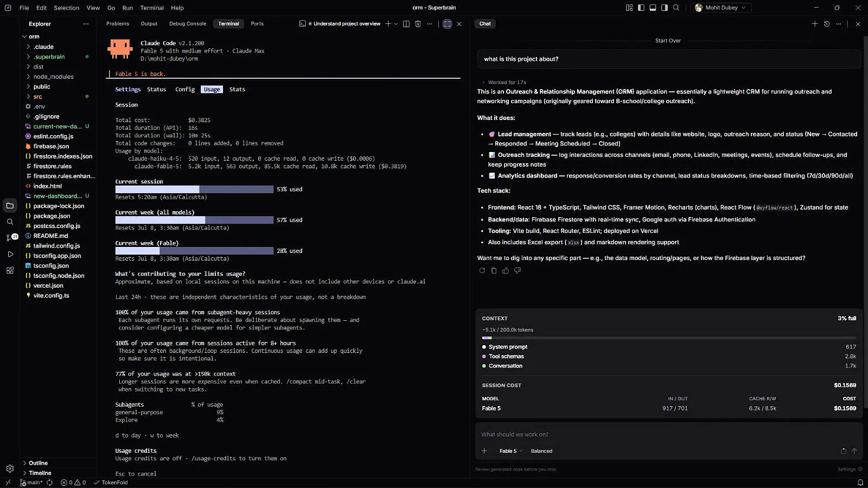Kill the terminal with the trash icon
This screenshot has width=868, height=488.
point(418,24)
